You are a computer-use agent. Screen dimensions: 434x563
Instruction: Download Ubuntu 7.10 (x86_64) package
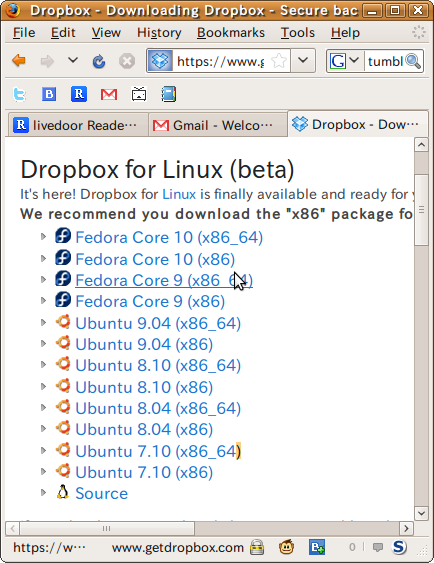(x=158, y=451)
